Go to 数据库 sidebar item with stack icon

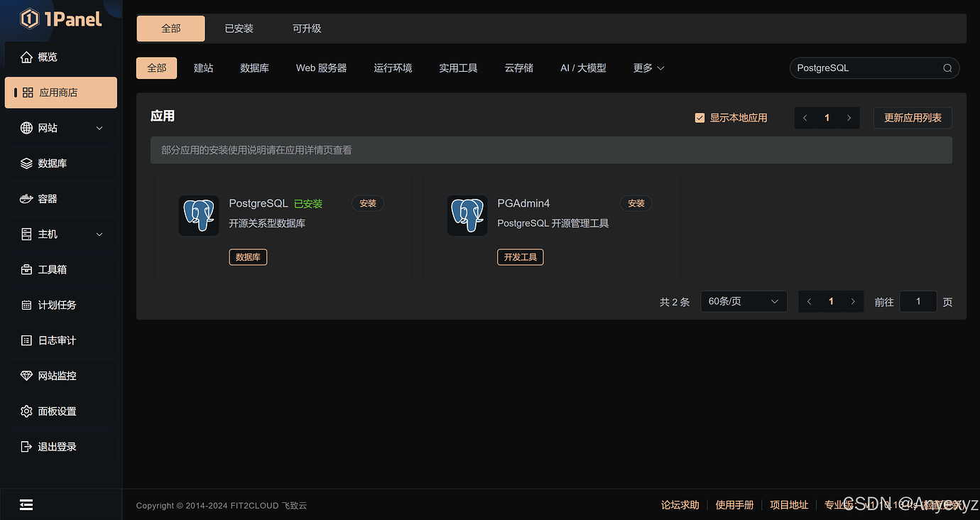point(26,163)
